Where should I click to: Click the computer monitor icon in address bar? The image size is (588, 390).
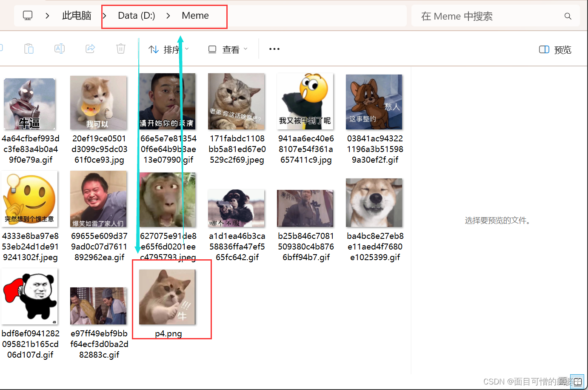pyautogui.click(x=28, y=16)
